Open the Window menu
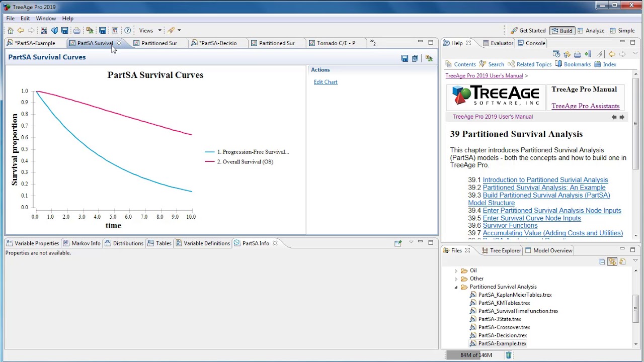Image resolution: width=644 pixels, height=362 pixels. pos(46,19)
